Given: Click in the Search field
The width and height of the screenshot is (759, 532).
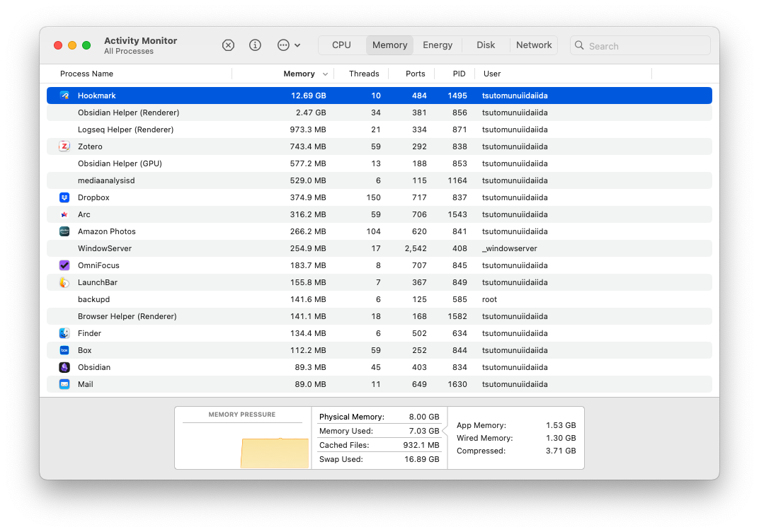Looking at the screenshot, I should pyautogui.click(x=640, y=45).
